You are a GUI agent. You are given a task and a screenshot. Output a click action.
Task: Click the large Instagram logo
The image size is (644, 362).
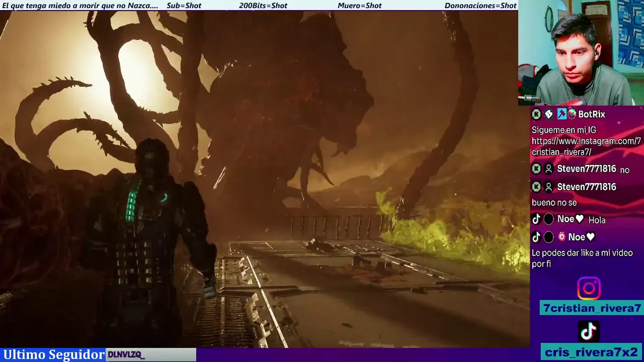589,288
